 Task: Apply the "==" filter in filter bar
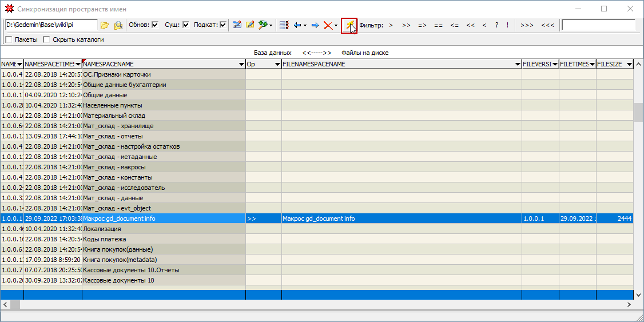pyautogui.click(x=438, y=25)
